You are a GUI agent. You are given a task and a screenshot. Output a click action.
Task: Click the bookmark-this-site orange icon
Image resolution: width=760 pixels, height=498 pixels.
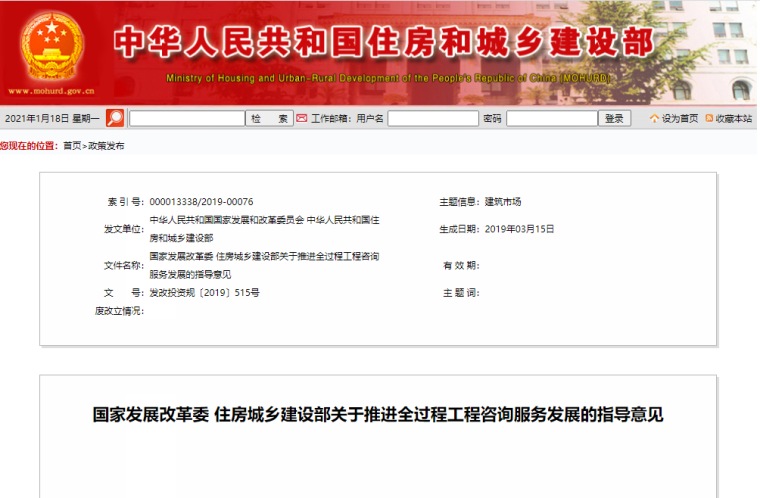coord(709,118)
